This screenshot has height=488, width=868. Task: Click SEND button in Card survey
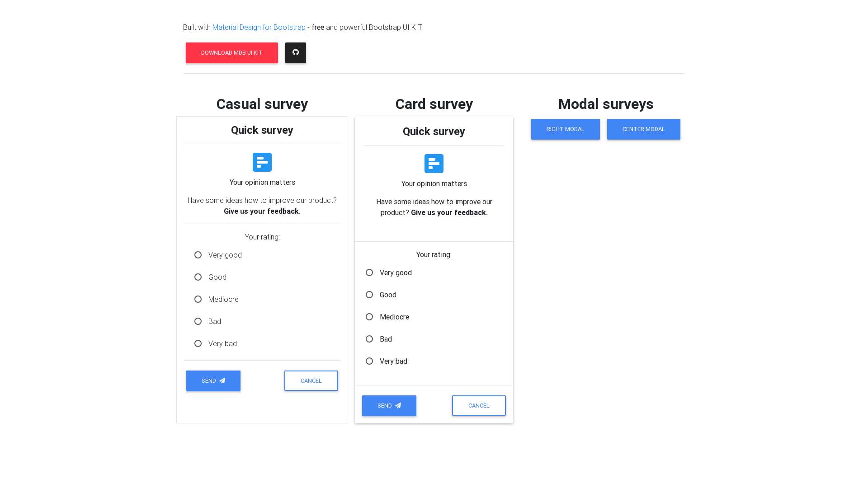tap(389, 405)
